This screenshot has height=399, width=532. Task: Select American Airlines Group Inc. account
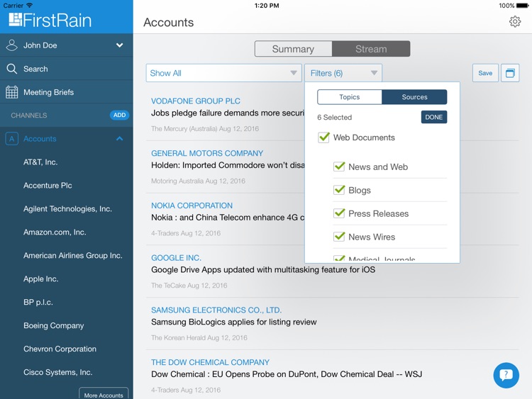pyautogui.click(x=72, y=256)
